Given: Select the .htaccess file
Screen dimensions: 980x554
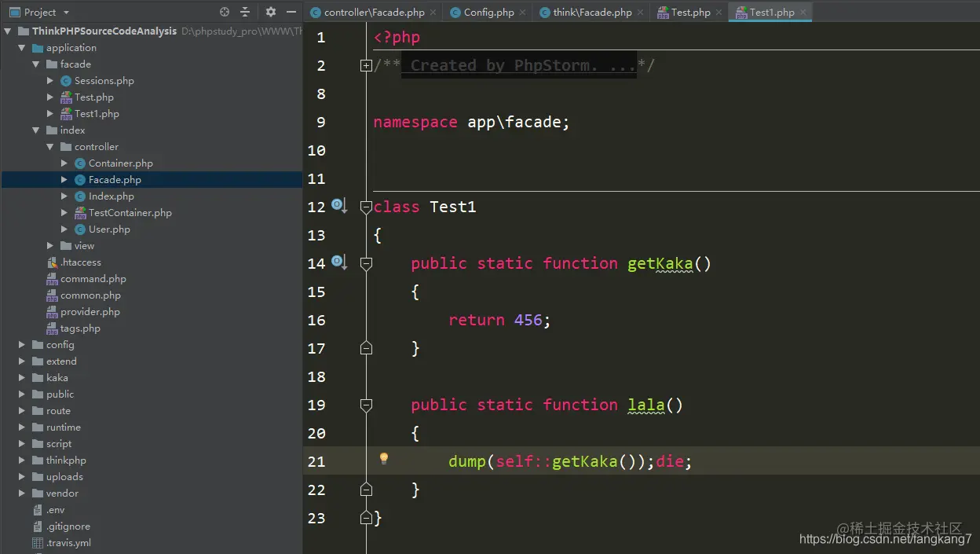Looking at the screenshot, I should click(80, 262).
